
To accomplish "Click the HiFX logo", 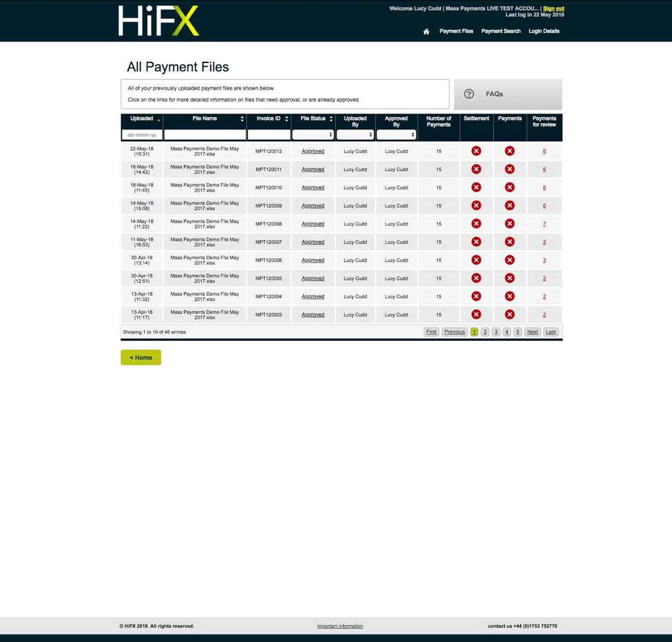I will click(x=159, y=21).
